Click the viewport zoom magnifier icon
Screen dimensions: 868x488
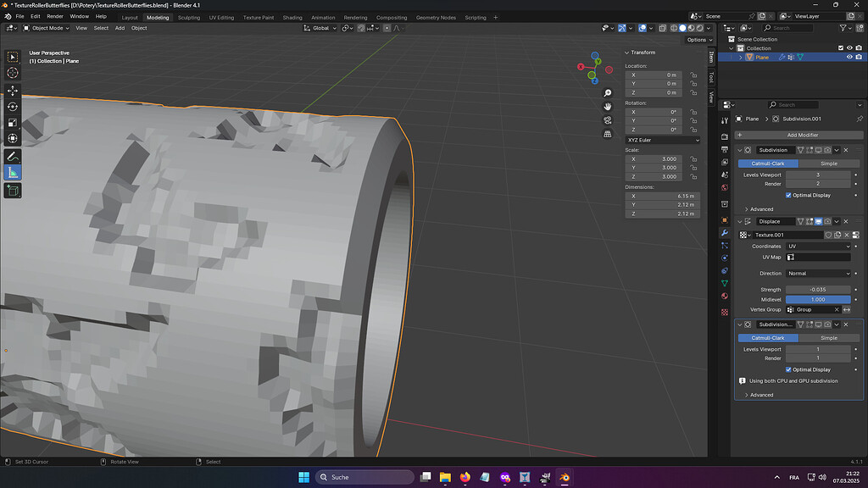607,93
